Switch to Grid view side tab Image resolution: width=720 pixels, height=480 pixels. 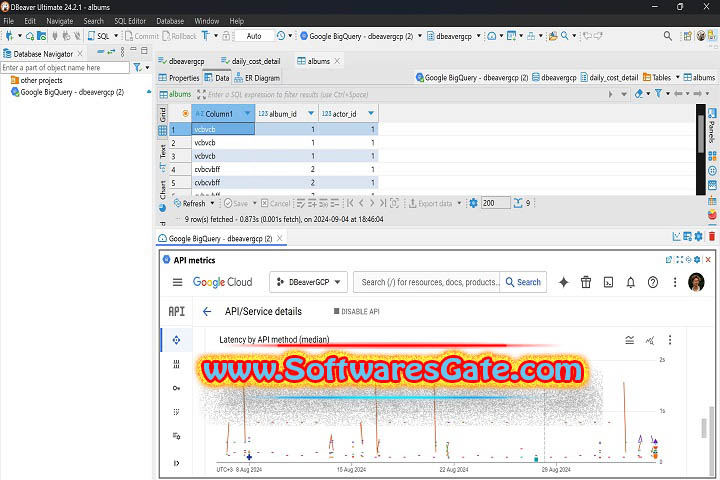(x=163, y=122)
